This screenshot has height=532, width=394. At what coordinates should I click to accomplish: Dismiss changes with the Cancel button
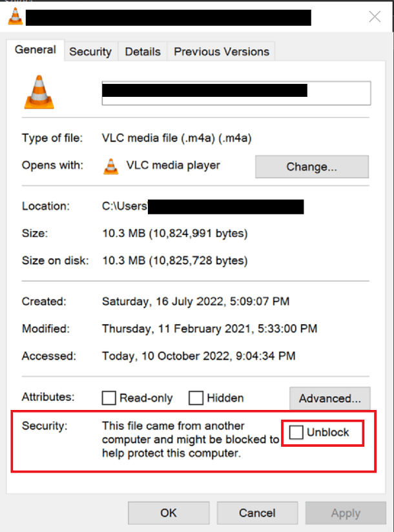coord(257,513)
